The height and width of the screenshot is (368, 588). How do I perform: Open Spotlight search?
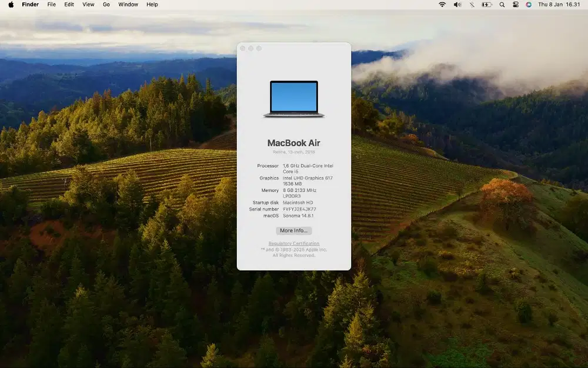tap(501, 4)
